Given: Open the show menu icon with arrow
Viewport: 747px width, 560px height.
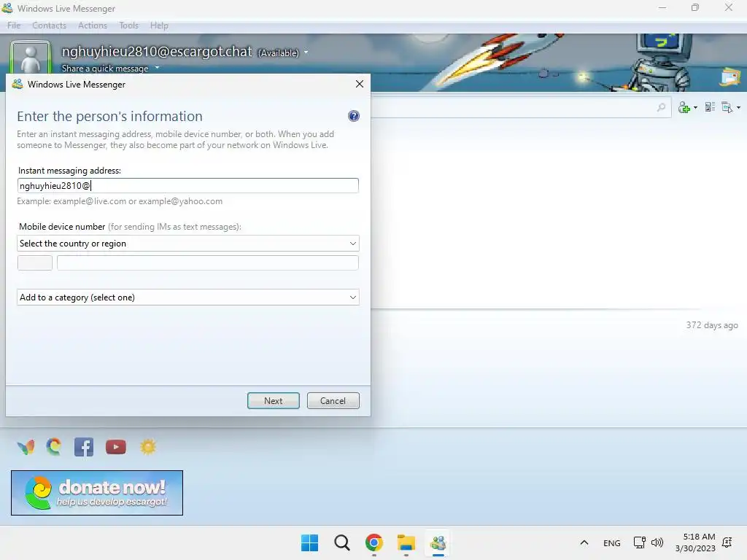Looking at the screenshot, I should pos(730,108).
